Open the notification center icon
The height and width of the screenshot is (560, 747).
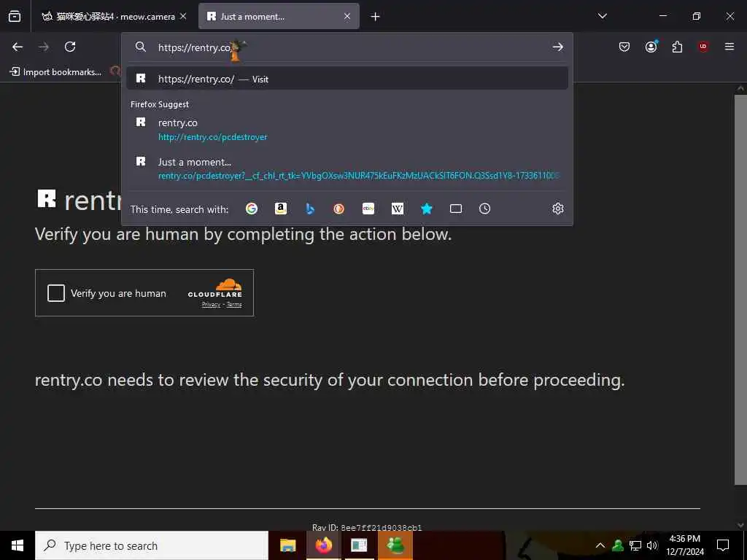coord(723,545)
